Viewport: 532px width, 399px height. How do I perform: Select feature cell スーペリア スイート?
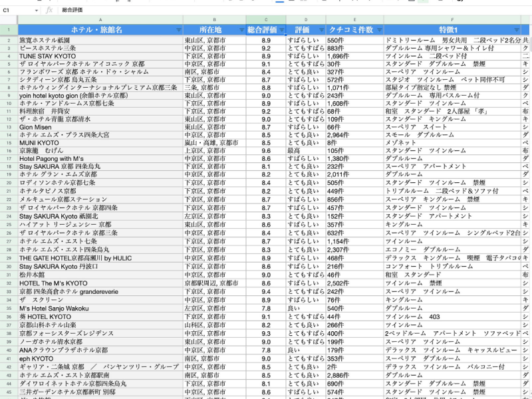(452, 127)
